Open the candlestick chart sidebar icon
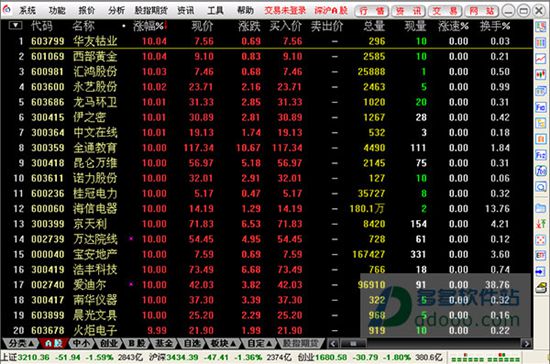 [x=541, y=74]
